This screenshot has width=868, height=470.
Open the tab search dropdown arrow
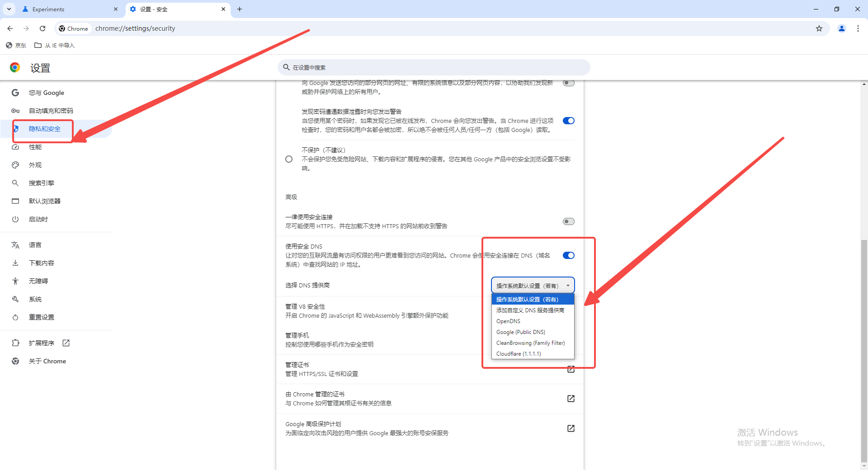click(9, 9)
